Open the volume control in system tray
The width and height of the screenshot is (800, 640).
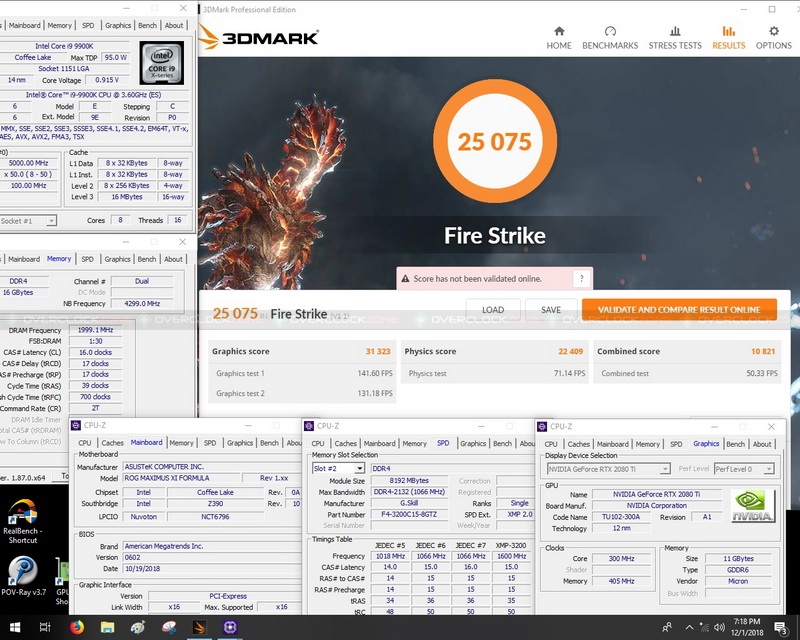tap(720, 627)
